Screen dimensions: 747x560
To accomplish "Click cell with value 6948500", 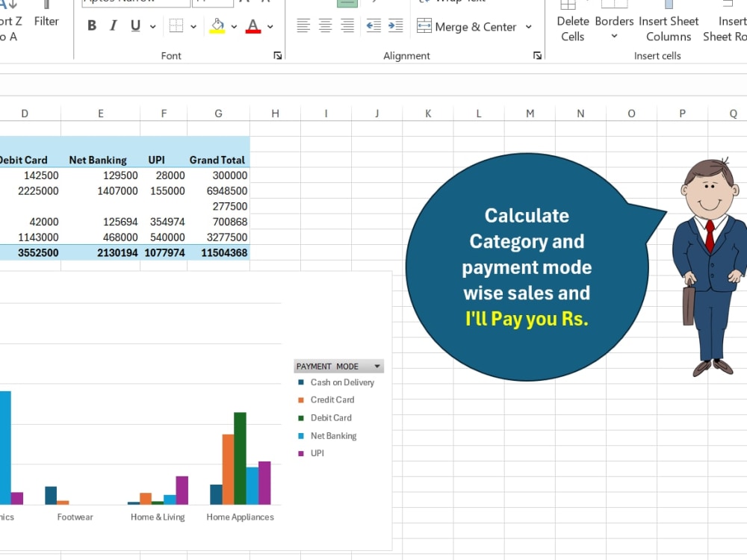I will 218,191.
